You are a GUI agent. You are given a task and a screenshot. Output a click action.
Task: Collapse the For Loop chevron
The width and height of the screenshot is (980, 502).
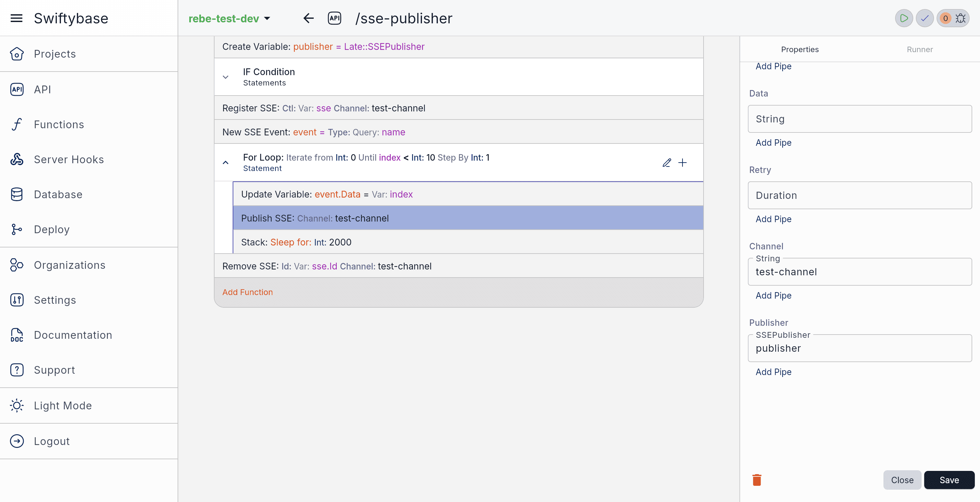click(x=226, y=162)
